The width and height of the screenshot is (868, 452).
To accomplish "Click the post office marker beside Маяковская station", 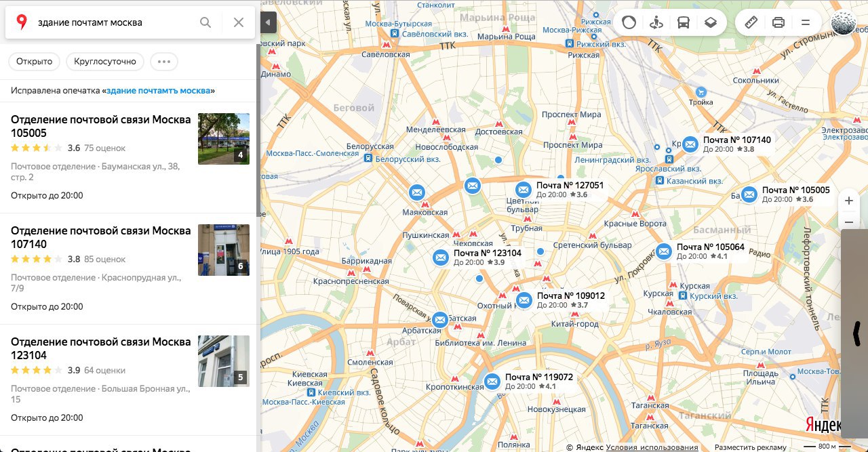I will coord(417,192).
